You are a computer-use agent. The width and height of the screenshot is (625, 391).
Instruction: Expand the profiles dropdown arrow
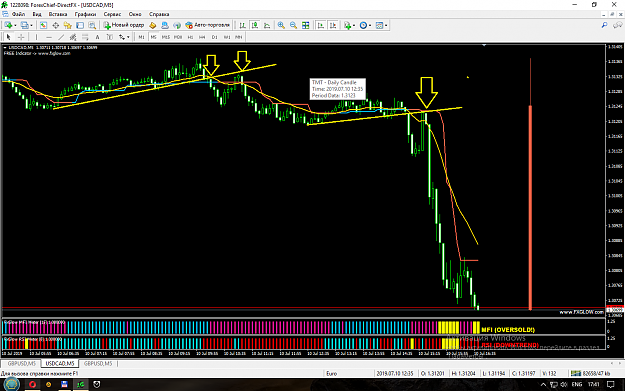[32, 26]
